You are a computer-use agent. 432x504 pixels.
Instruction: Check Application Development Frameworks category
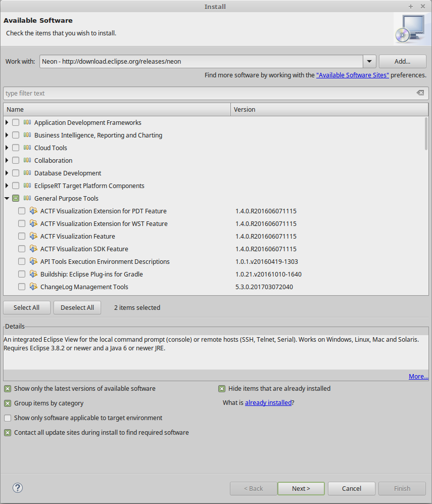[x=16, y=122]
